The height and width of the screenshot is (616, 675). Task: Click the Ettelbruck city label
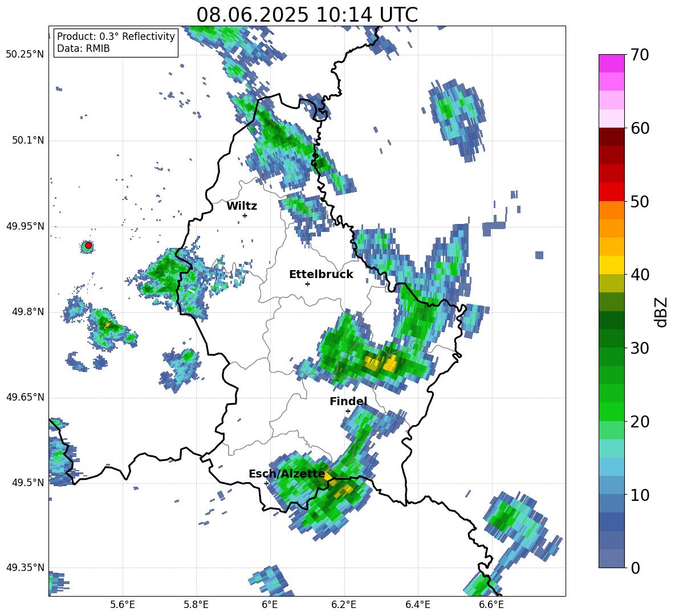(321, 275)
